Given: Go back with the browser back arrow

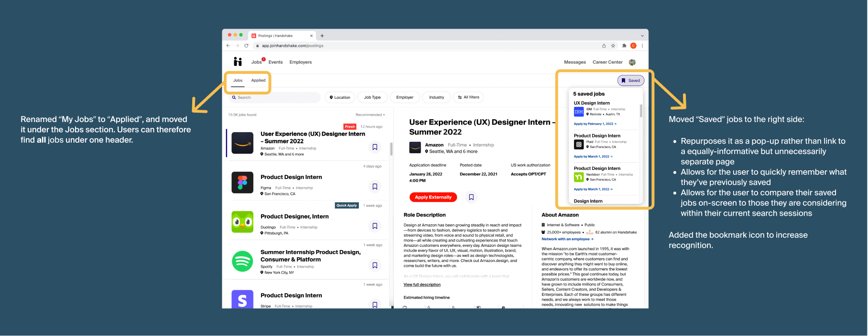Looking at the screenshot, I should pos(228,46).
